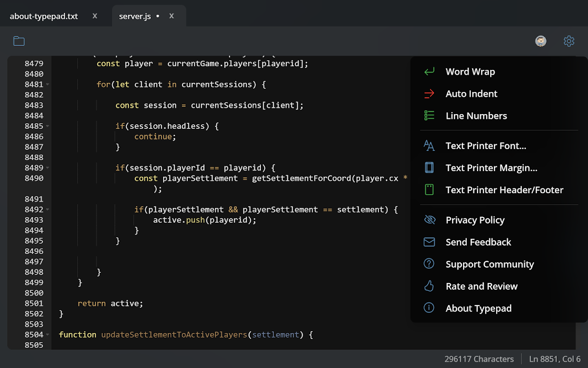Place cursor on the 'return active;' line
The height and width of the screenshot is (368, 588).
pos(110,304)
